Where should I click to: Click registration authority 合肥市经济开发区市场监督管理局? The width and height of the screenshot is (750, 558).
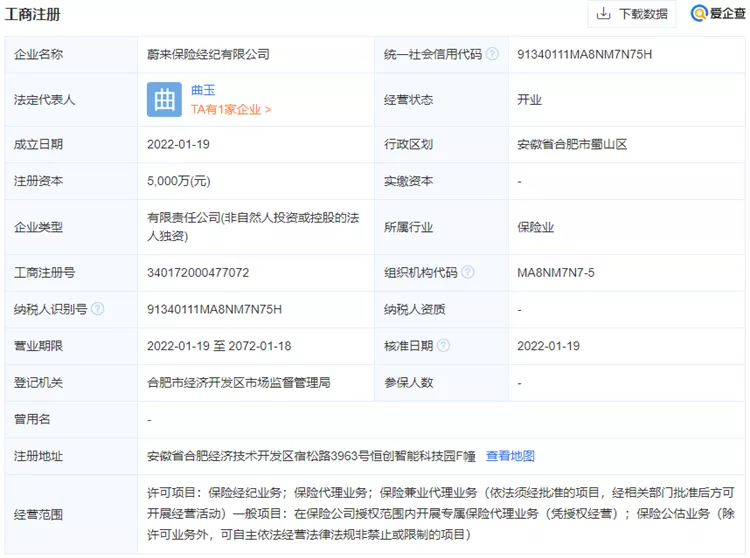238,382
